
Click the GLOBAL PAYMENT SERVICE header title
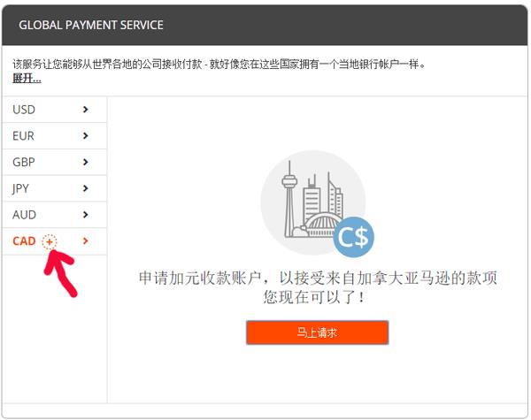91,25
